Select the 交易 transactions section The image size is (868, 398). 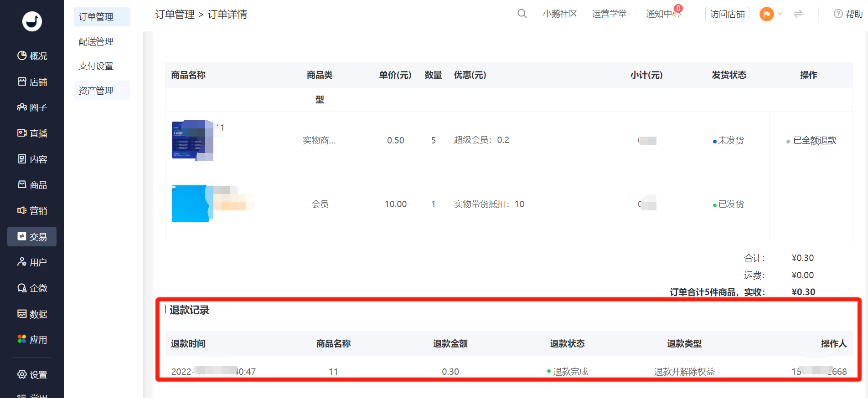(x=32, y=237)
